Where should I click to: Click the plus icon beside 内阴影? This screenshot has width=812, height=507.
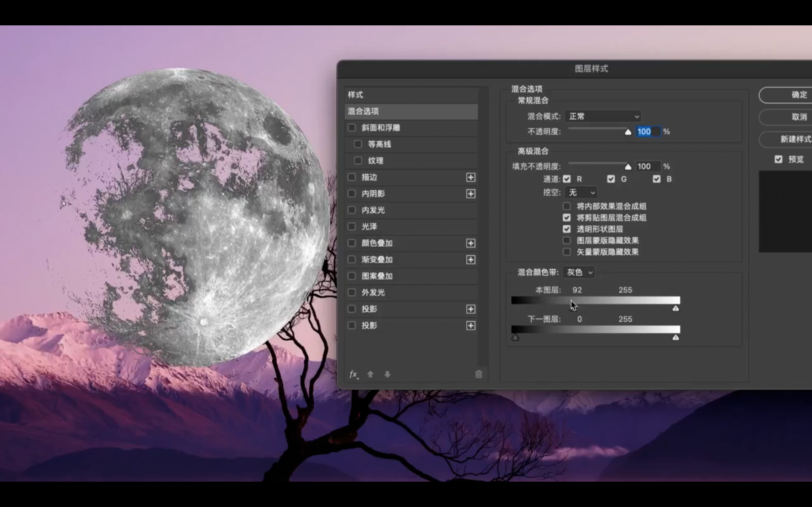click(x=470, y=194)
